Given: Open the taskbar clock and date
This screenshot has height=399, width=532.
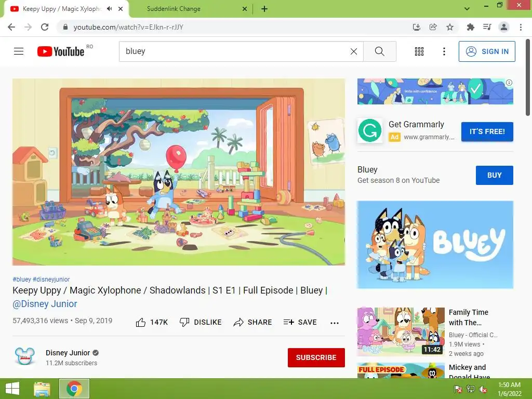Looking at the screenshot, I should (x=509, y=389).
